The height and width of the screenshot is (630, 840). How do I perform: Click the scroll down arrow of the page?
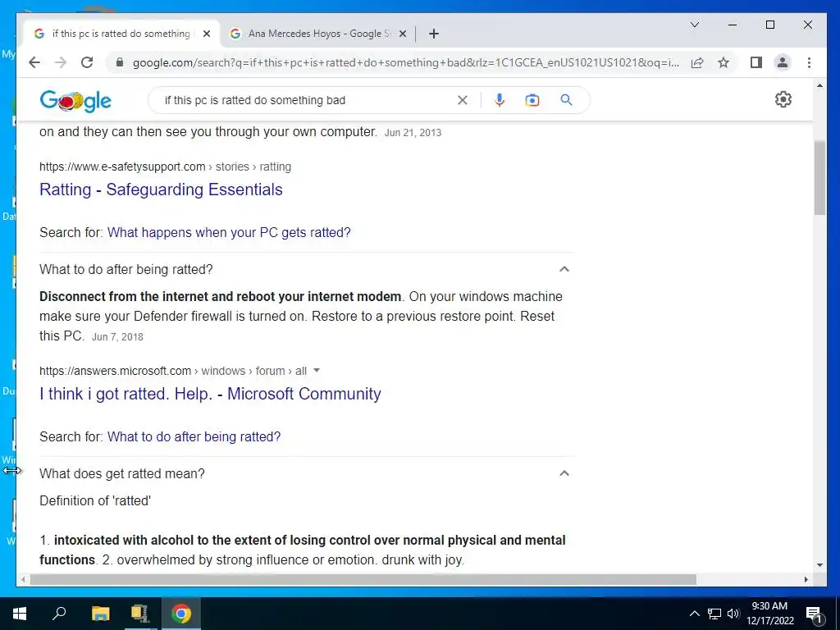[x=819, y=565]
